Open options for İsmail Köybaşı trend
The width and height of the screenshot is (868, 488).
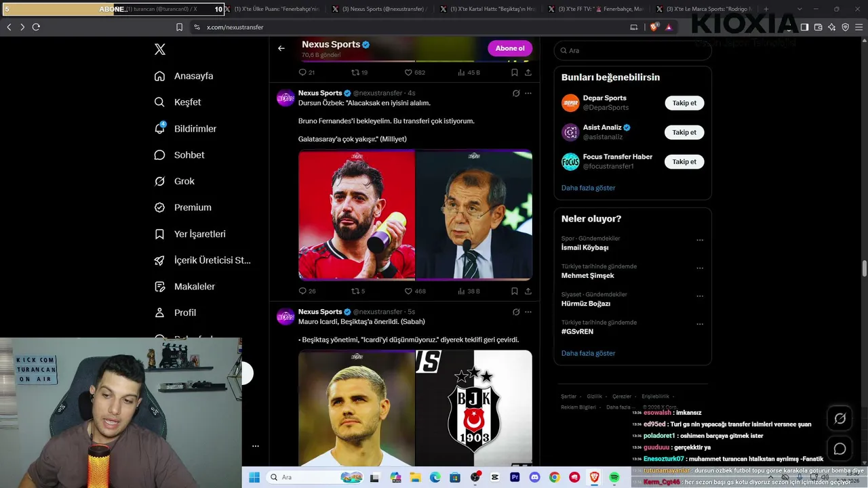(x=700, y=240)
